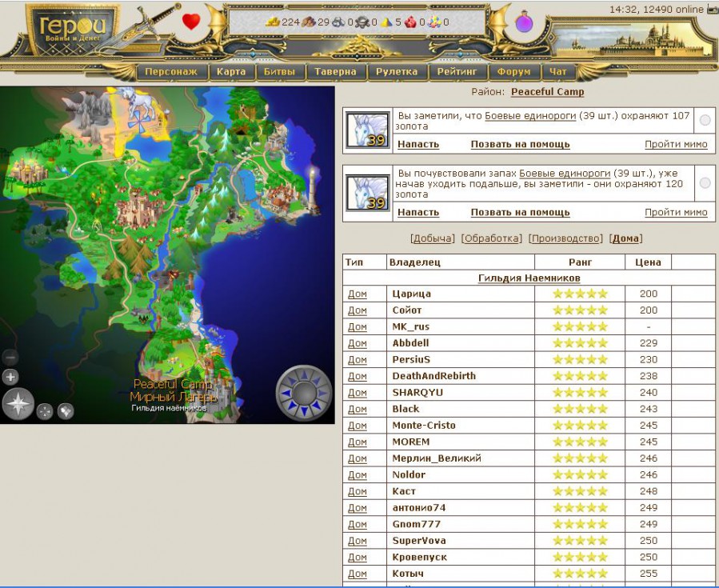Click the purple mana potion icon
This screenshot has height=588, width=719.
[x=524, y=22]
